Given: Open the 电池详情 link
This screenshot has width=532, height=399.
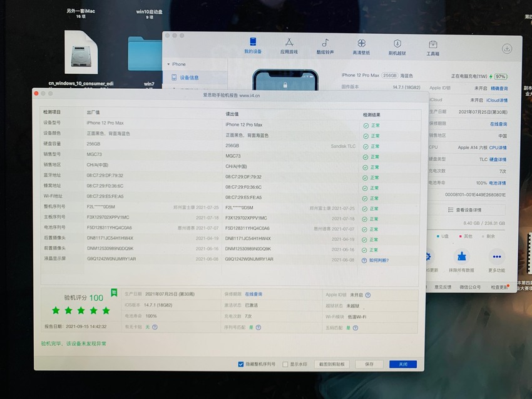Looking at the screenshot, I should click(497, 183).
